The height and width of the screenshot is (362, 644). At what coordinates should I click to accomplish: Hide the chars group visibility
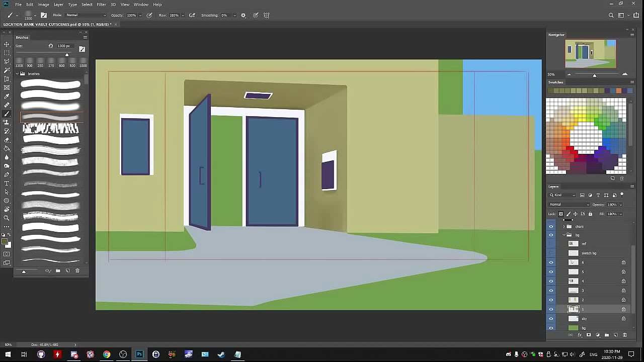pos(551,227)
